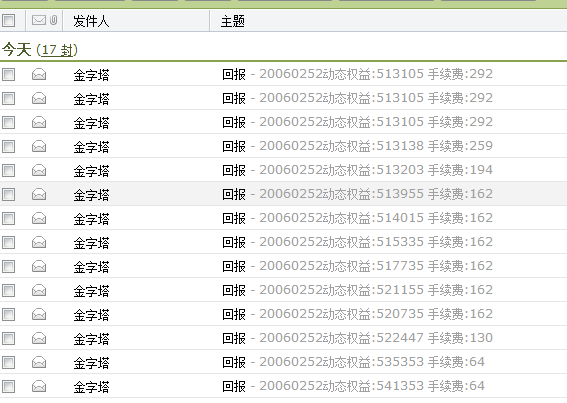Check the box for mail with 动态权益:515335
The width and height of the screenshot is (567, 403).
[8, 242]
